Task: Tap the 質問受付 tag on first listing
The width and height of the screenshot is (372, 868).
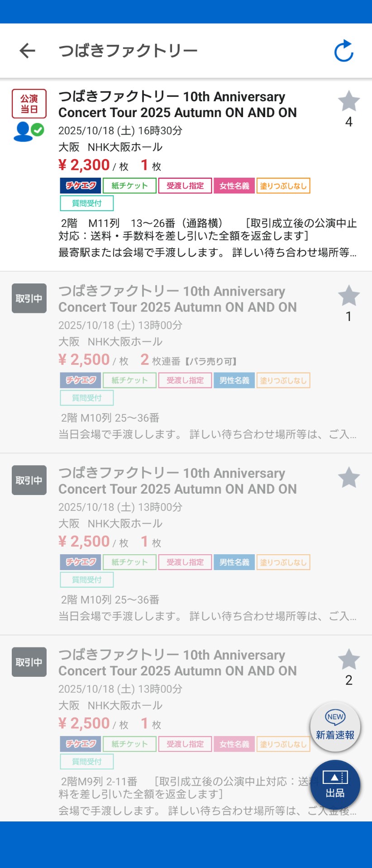Action: pyautogui.click(x=87, y=203)
